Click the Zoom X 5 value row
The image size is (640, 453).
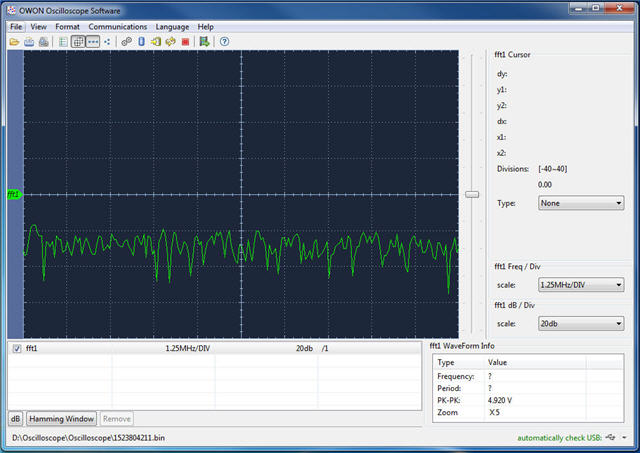click(528, 413)
